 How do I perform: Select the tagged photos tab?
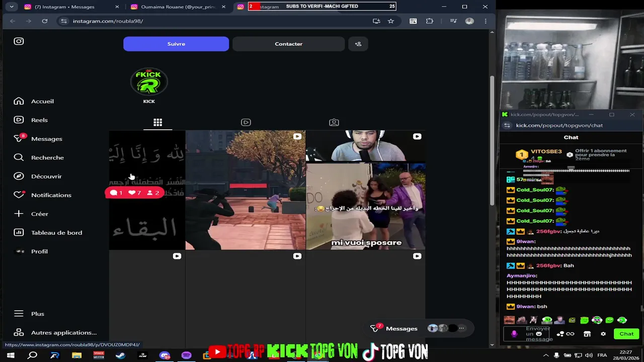tap(334, 122)
